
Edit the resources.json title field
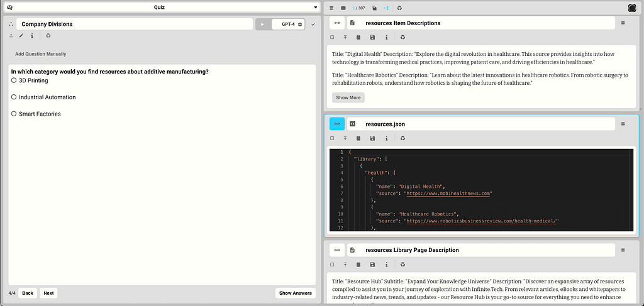pos(481,124)
